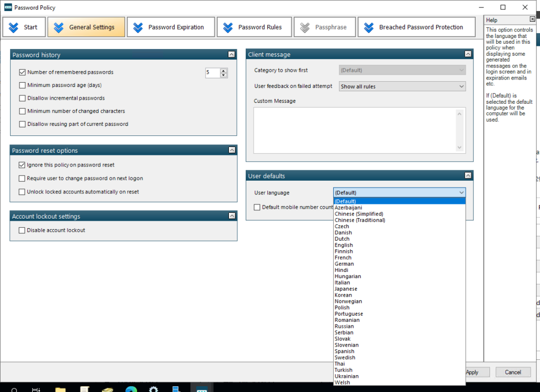Image resolution: width=540 pixels, height=392 pixels.
Task: Click the Cancel button
Action: (513, 372)
